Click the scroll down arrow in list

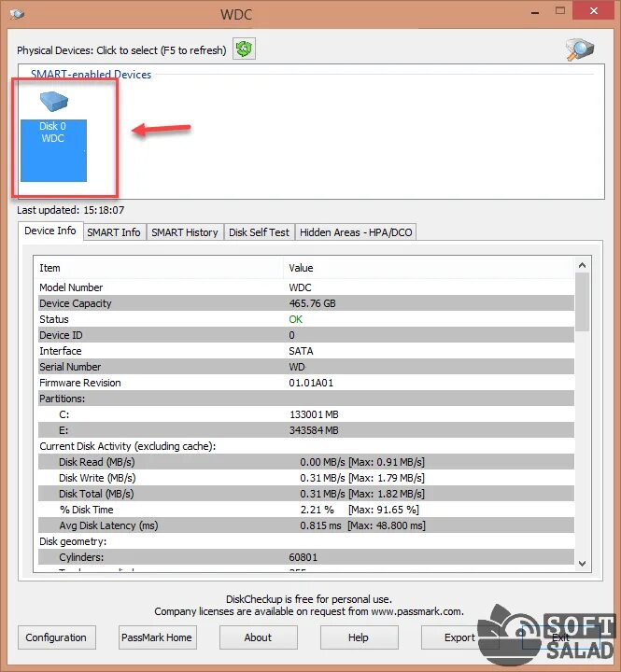point(582,563)
